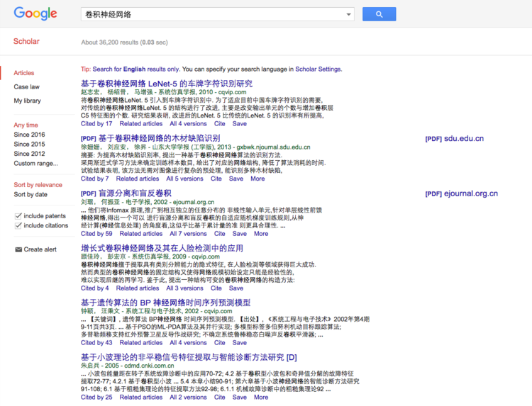Image resolution: width=532 pixels, height=406 pixels.
Task: Open the 盲源分离和盲反卷积 result title
Action: tap(135, 193)
